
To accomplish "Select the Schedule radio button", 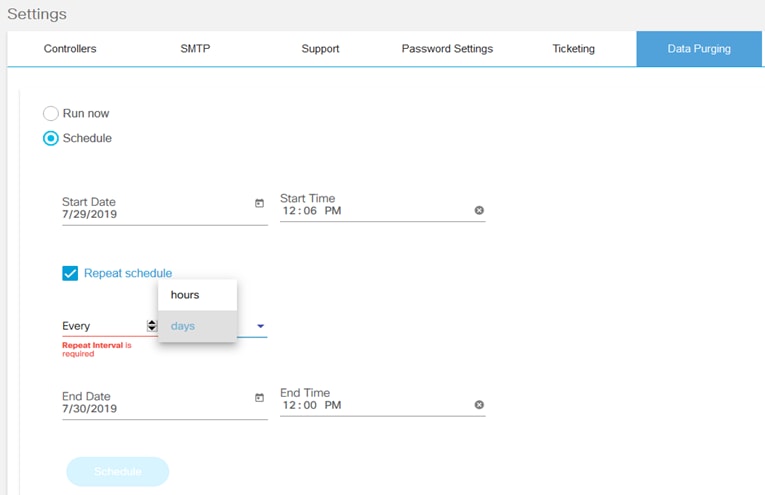I will (51, 138).
